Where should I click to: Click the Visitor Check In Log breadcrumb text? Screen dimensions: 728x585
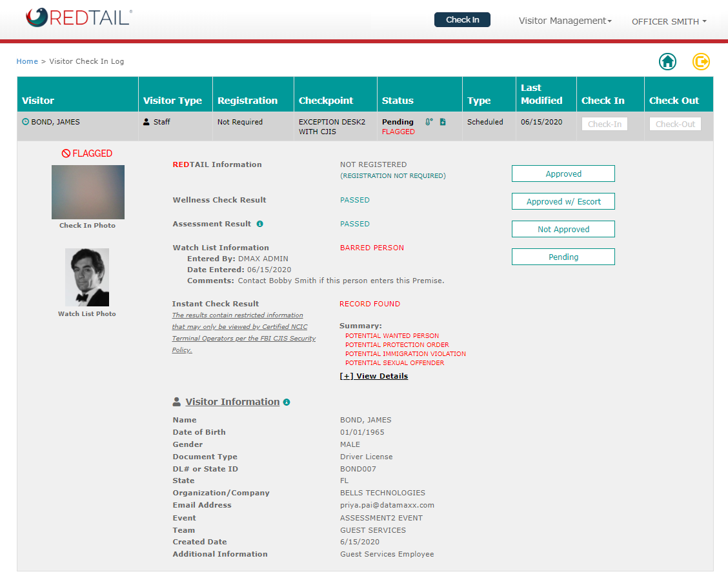point(86,61)
